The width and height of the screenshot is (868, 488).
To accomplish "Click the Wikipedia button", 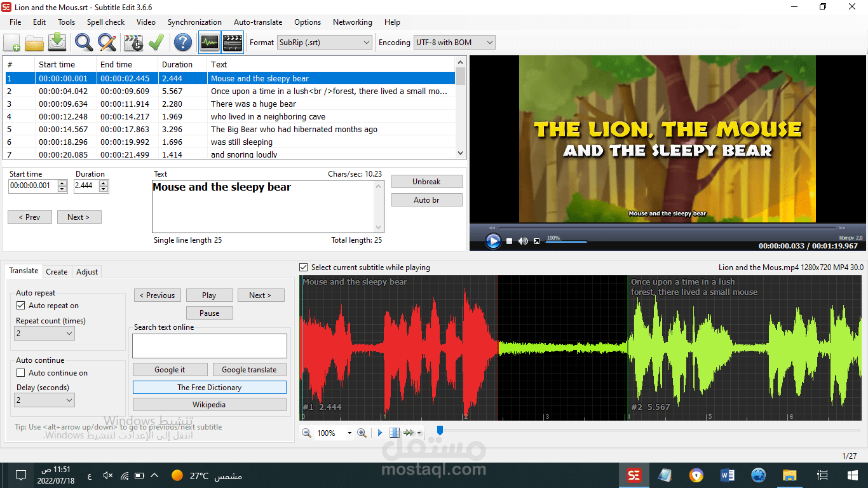I will coord(210,404).
